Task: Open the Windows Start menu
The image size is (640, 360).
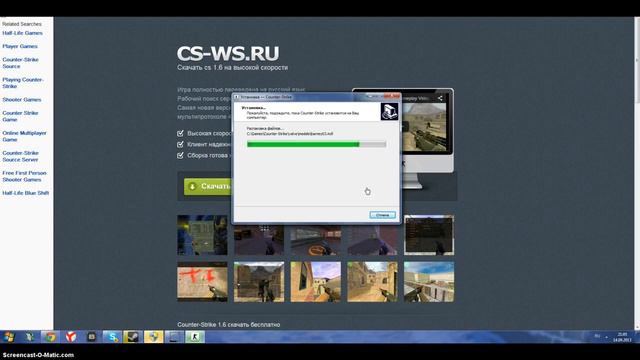Action: 9,337
